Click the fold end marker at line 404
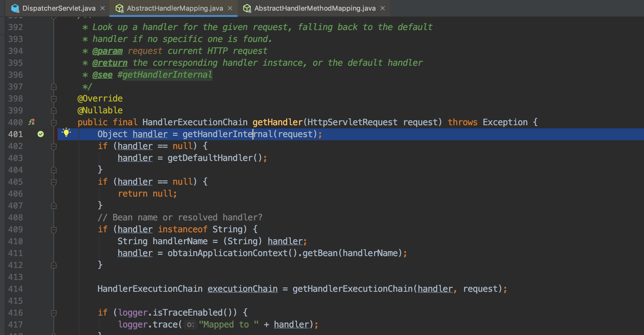 pyautogui.click(x=54, y=170)
